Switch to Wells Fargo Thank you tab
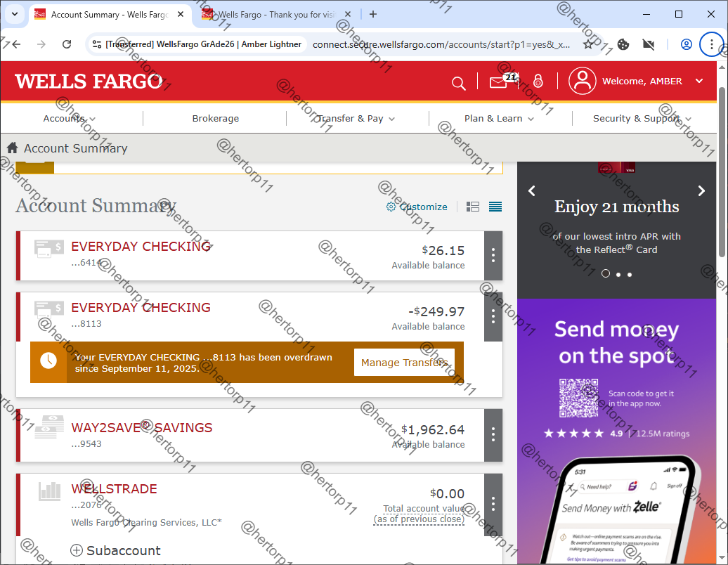Image resolution: width=728 pixels, height=565 pixels. pos(276,14)
